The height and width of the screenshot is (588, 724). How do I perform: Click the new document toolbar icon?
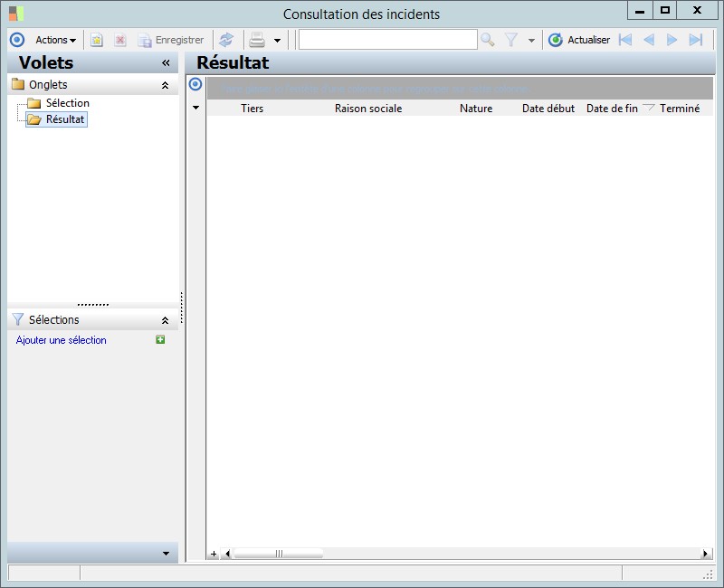(97, 40)
